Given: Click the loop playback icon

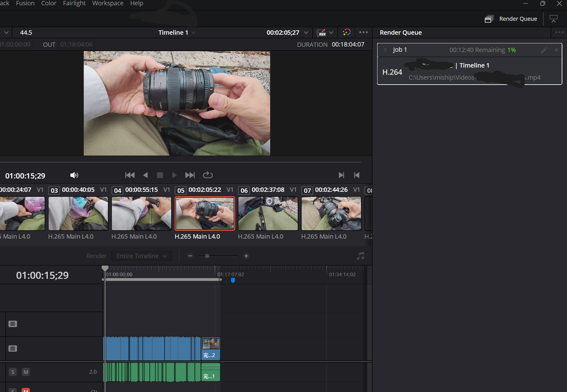Looking at the screenshot, I should [x=208, y=175].
